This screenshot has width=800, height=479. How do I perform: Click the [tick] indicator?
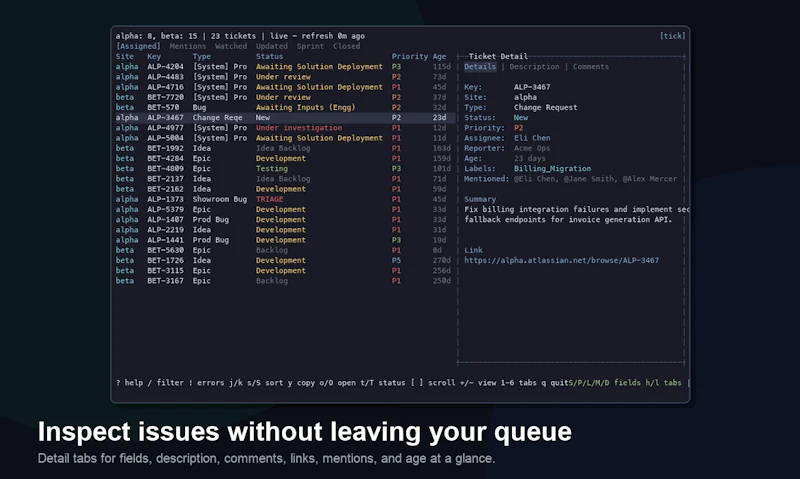click(672, 36)
